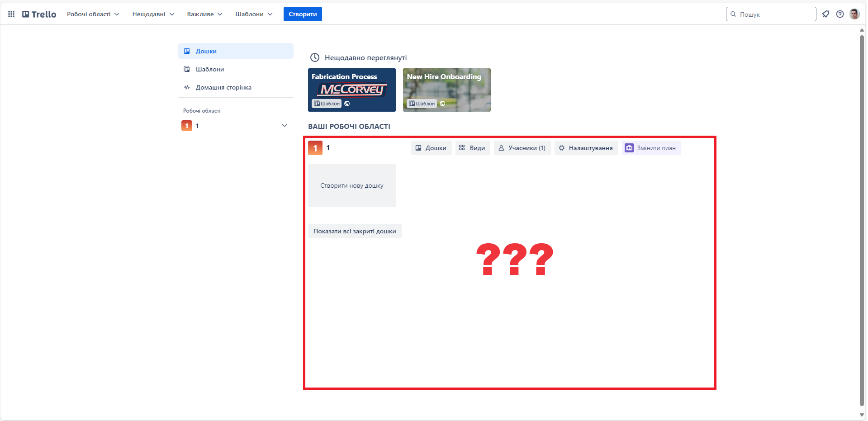Click the Trello logo
868x421 pixels.
coord(39,14)
